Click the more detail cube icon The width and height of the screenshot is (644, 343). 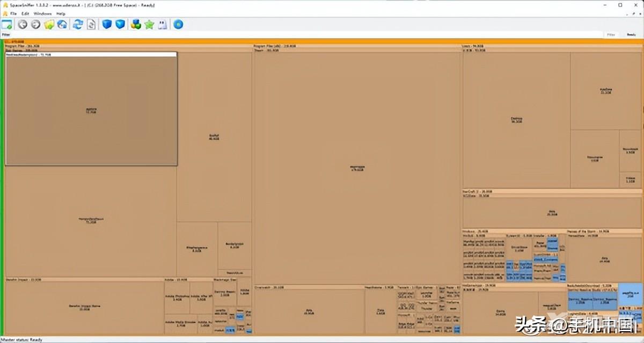click(x=120, y=24)
